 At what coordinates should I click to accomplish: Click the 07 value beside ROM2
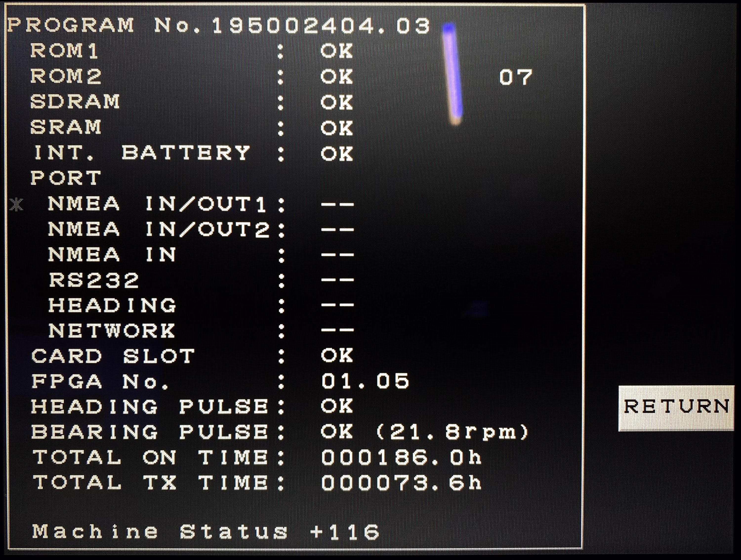point(515,77)
